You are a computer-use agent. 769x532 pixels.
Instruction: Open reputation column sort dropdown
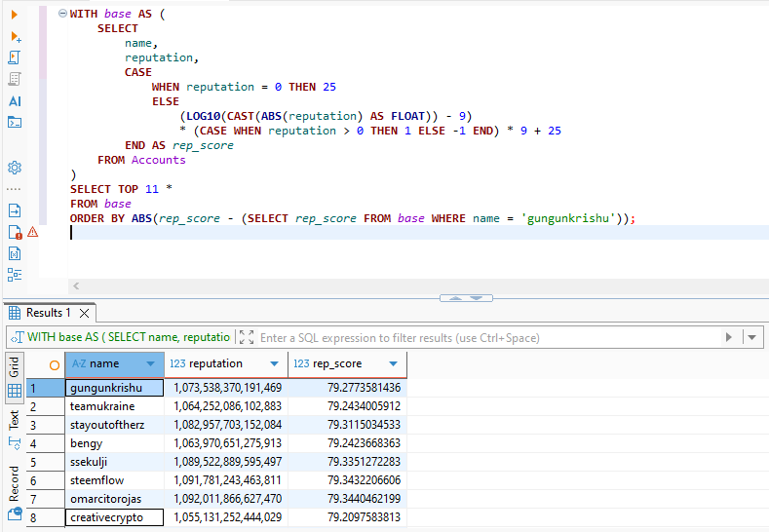click(x=274, y=363)
